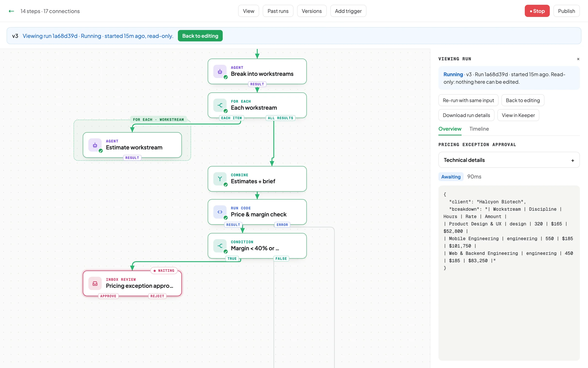Image resolution: width=588 pixels, height=368 pixels.
Task: Select the APPROVE port
Action: (108, 296)
